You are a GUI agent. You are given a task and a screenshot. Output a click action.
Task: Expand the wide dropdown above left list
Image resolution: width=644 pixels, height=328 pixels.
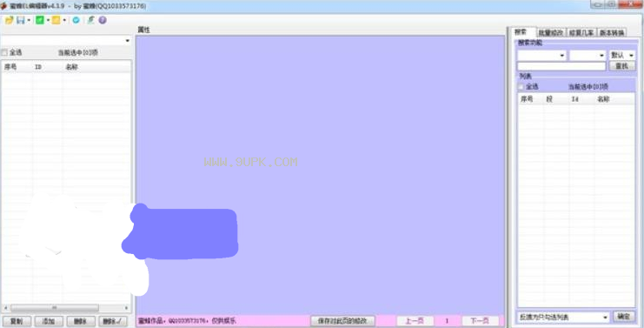tap(66, 40)
